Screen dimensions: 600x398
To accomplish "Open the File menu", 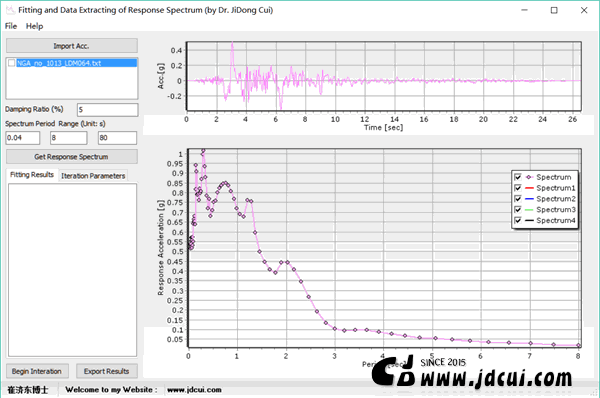I will tap(11, 26).
